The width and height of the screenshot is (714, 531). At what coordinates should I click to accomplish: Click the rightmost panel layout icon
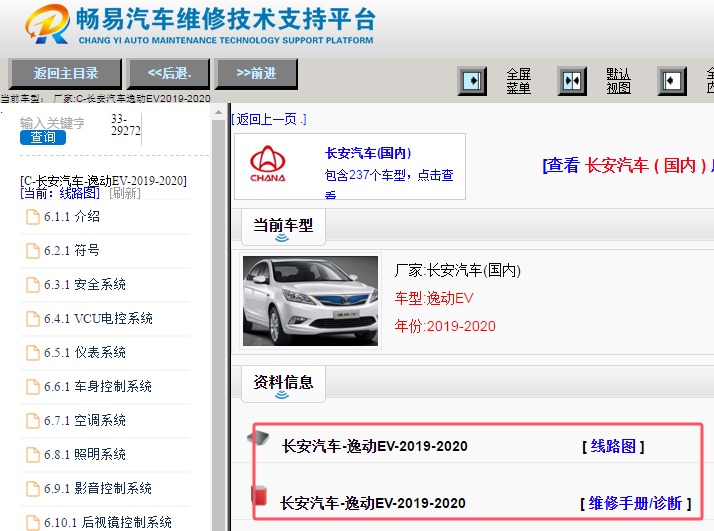pos(672,81)
